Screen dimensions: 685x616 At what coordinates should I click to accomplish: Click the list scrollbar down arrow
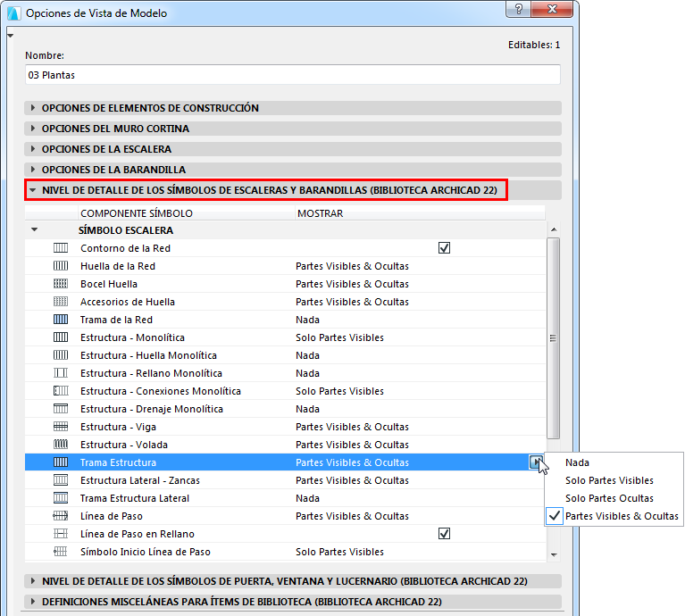click(x=554, y=555)
